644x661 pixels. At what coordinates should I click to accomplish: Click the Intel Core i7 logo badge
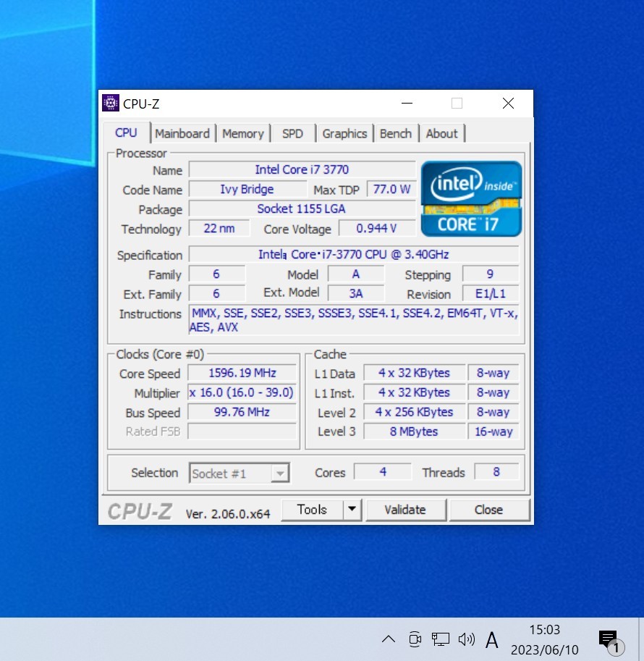pyautogui.click(x=471, y=198)
